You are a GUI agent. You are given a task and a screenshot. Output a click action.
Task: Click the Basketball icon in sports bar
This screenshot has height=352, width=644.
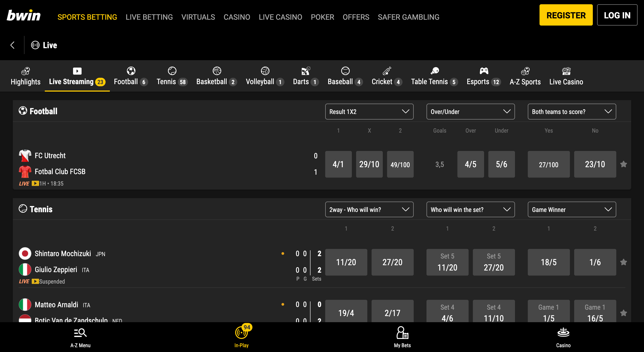pos(217,71)
